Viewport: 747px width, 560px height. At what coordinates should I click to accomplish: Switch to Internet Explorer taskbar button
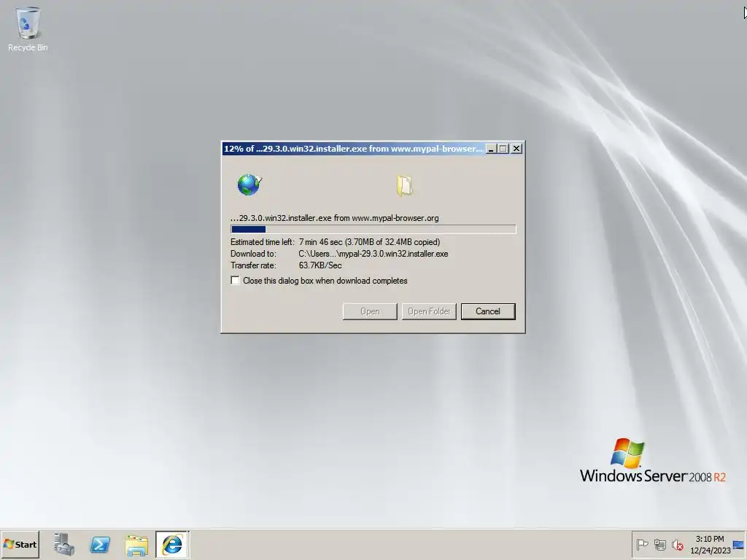[172, 544]
